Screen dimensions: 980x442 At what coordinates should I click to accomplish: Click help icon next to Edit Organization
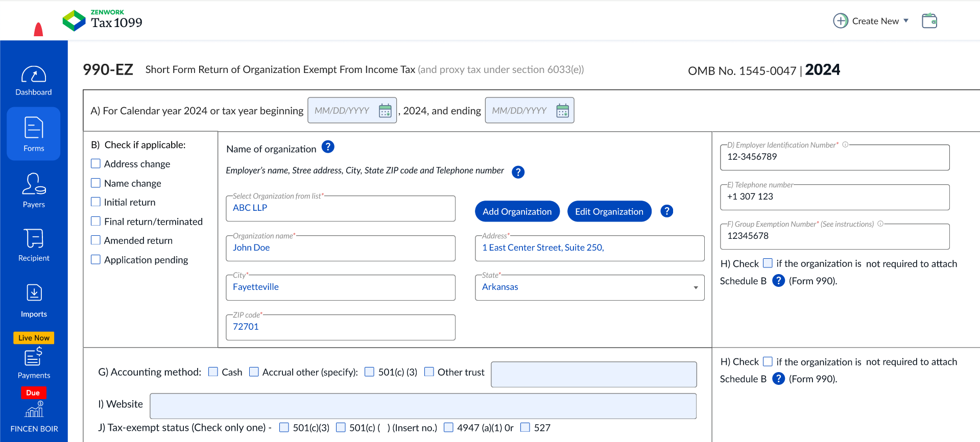click(x=666, y=211)
